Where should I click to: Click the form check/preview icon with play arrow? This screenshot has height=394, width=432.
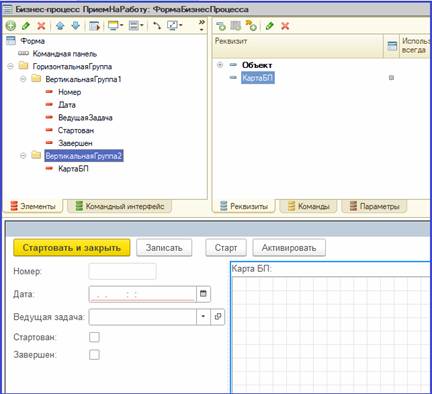tap(95, 26)
